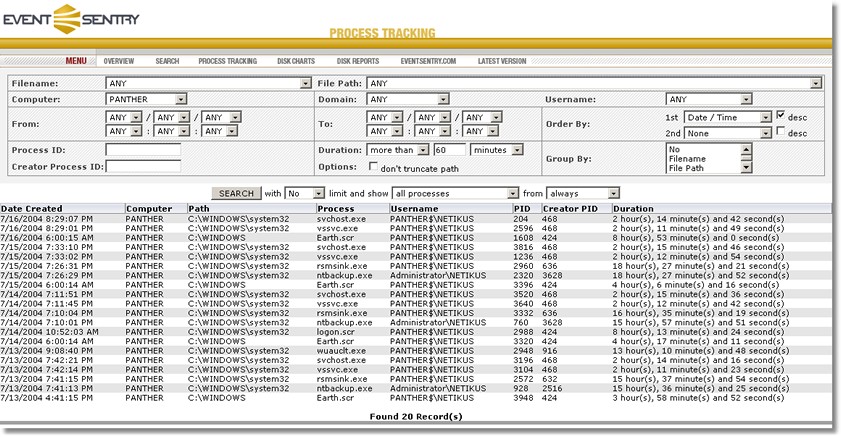Image resolution: width=841 pixels, height=437 pixels.
Task: Open Latest Version menu item
Action: (x=502, y=61)
